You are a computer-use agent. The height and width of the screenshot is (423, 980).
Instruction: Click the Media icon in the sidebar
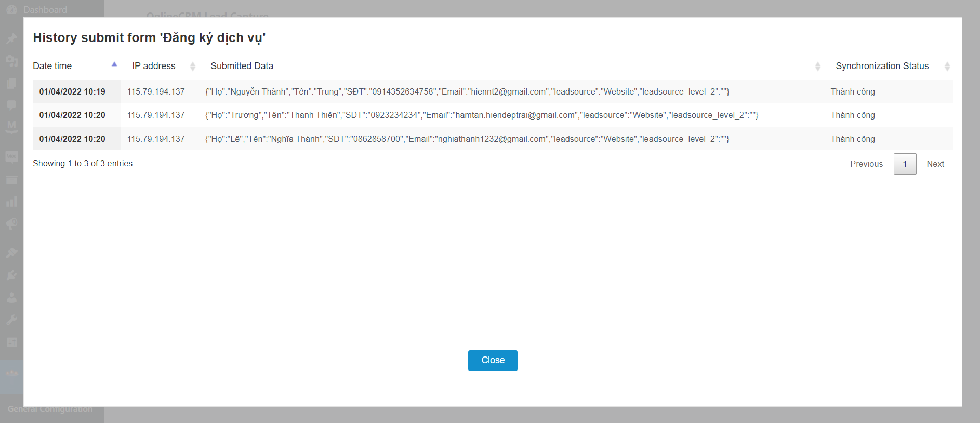click(11, 61)
